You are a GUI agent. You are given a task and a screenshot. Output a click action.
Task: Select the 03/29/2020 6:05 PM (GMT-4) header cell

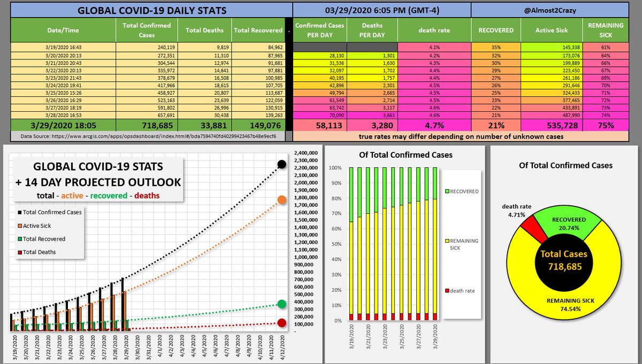tap(382, 10)
